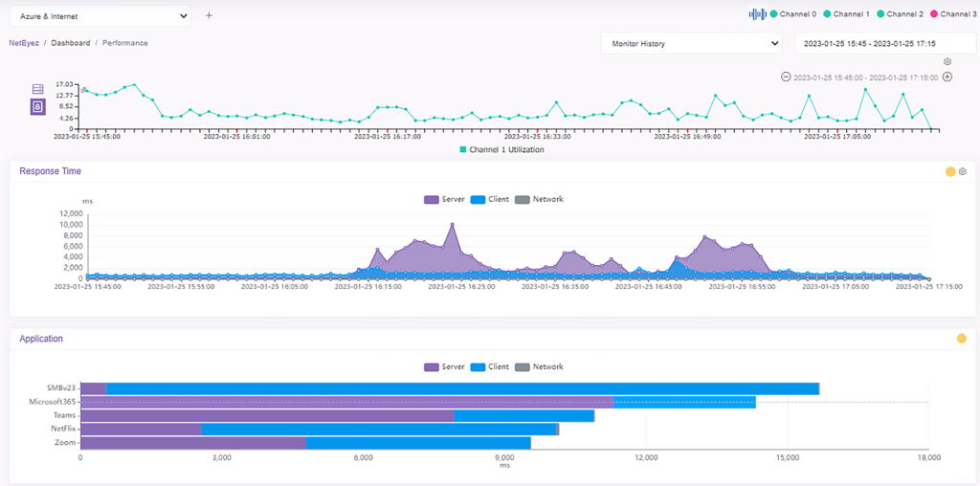Expand the Monitor History dropdown
Viewport: 980px width, 486px height.
(x=691, y=44)
